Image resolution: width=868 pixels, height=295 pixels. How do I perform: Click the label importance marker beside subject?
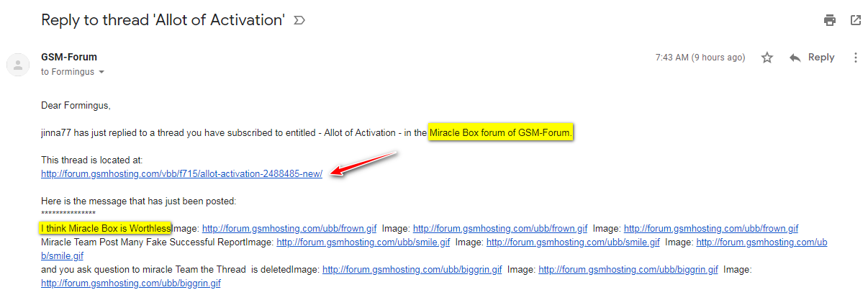299,20
